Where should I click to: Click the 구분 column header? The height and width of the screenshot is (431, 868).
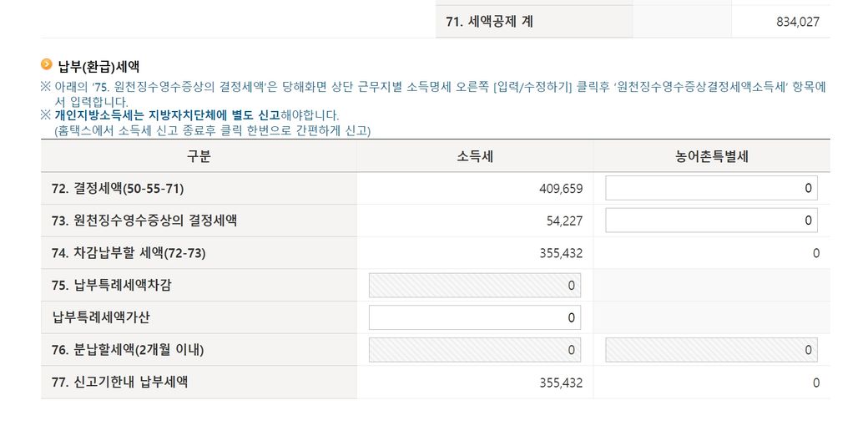coord(199,156)
